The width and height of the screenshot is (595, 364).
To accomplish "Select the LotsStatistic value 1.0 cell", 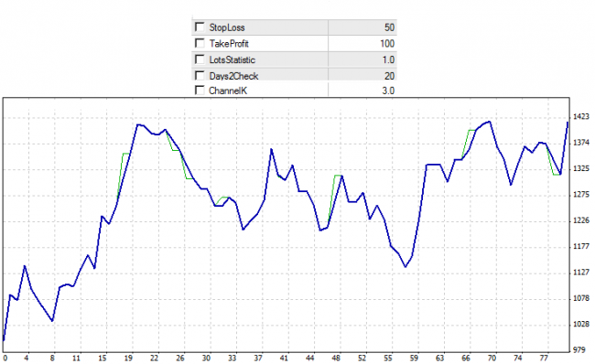I will pyautogui.click(x=362, y=60).
